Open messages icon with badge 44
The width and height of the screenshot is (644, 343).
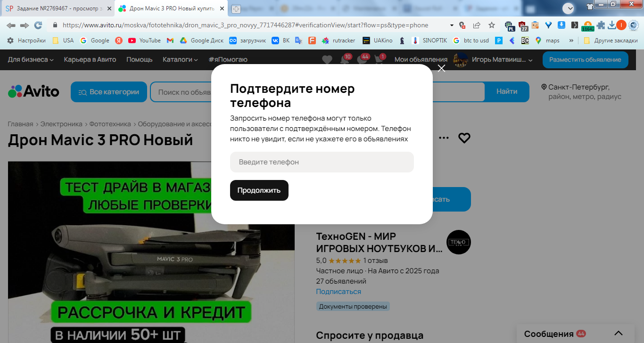tap(363, 59)
